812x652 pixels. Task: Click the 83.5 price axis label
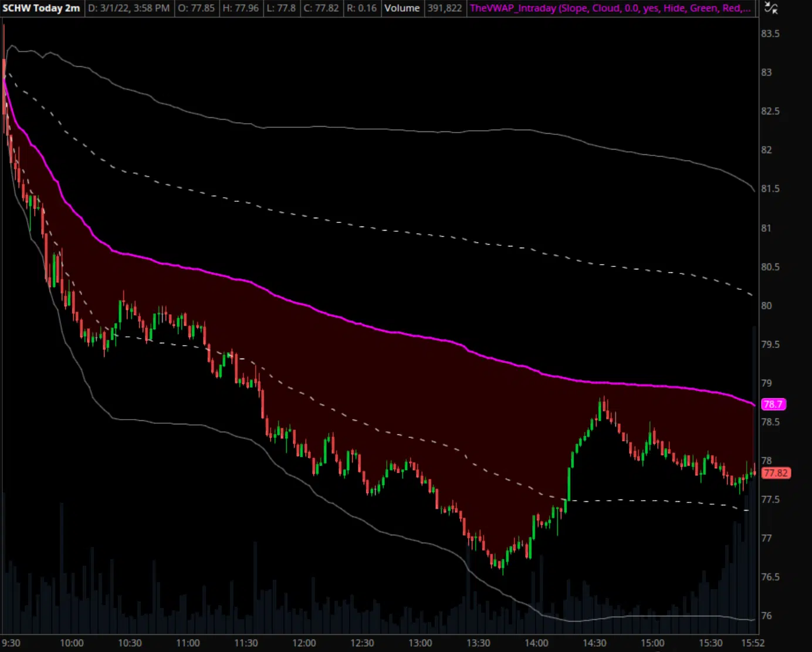pyautogui.click(x=770, y=33)
